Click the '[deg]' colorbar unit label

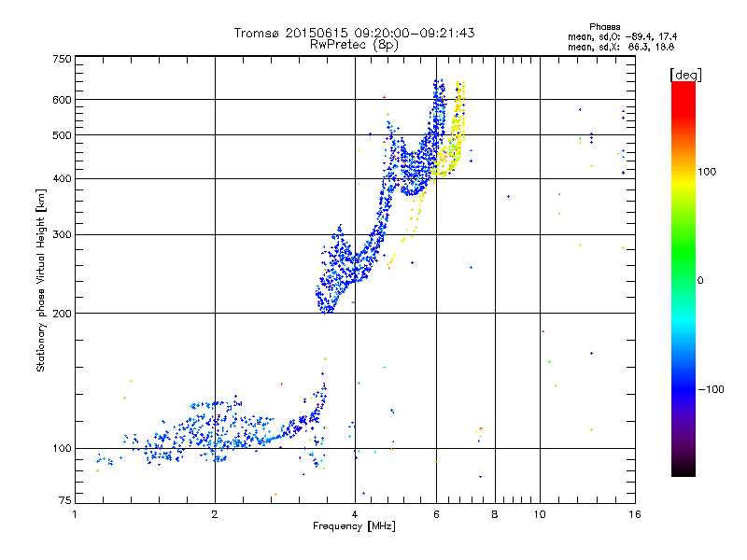click(685, 75)
